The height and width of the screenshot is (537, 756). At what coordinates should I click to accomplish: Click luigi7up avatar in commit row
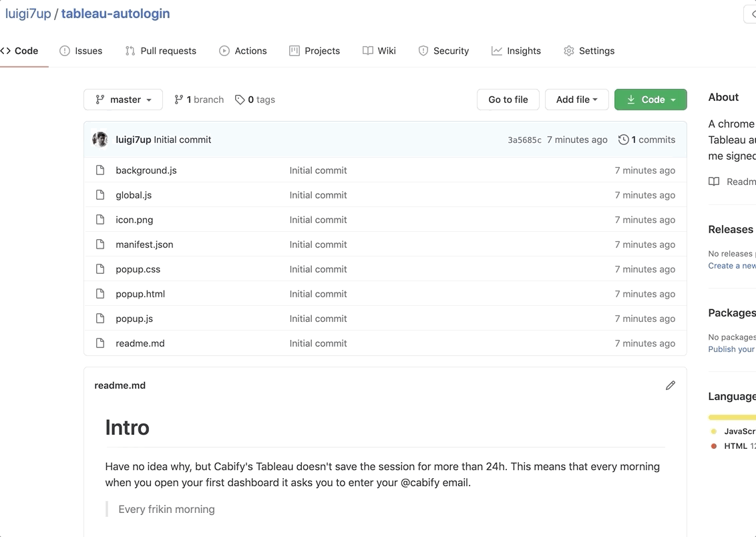[100, 140]
